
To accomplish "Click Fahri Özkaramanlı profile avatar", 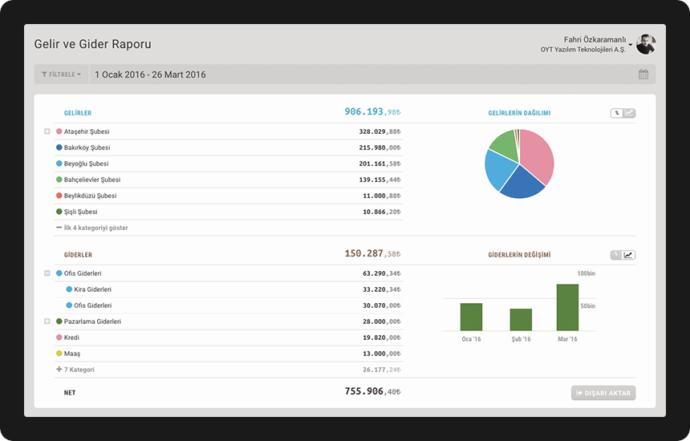I will 646,44.
